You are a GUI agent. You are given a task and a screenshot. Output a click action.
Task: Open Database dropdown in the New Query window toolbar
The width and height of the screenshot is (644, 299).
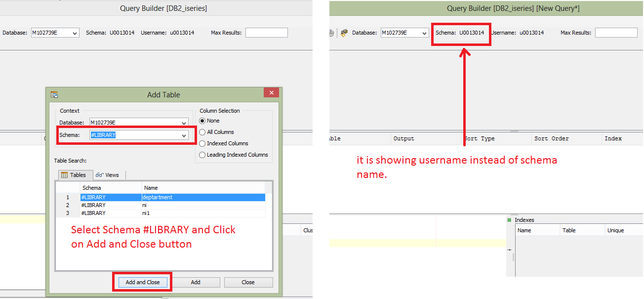click(x=404, y=33)
